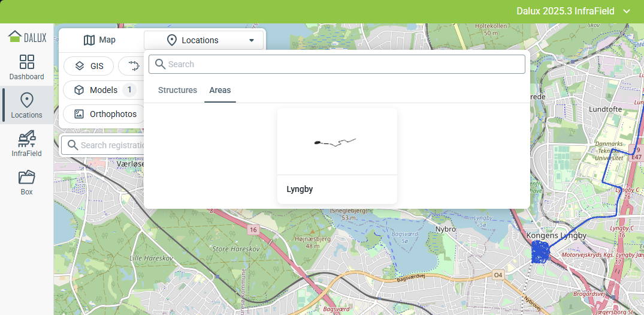The width and height of the screenshot is (644, 315).
Task: Toggle the GIS layers chip
Action: 89,66
